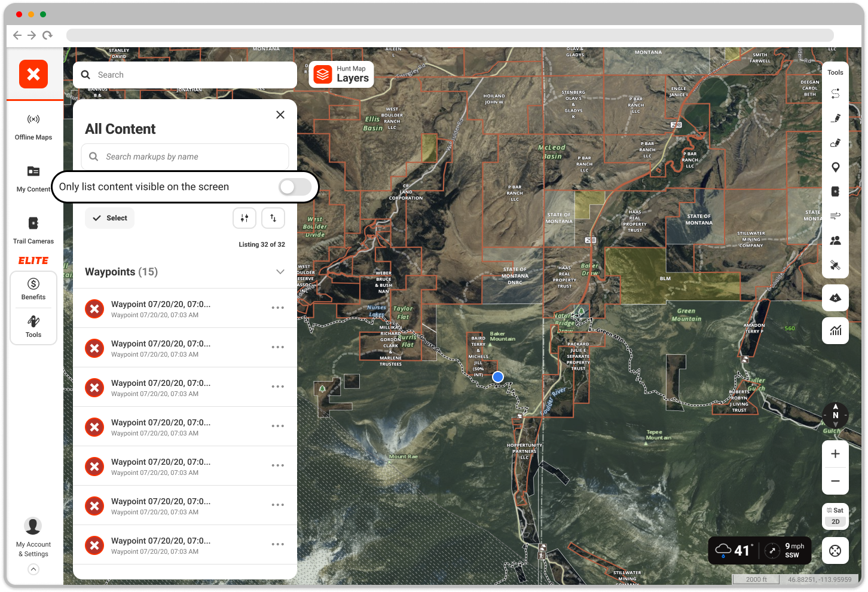Click the orange onX logo icon
The image size is (868, 592).
(33, 74)
